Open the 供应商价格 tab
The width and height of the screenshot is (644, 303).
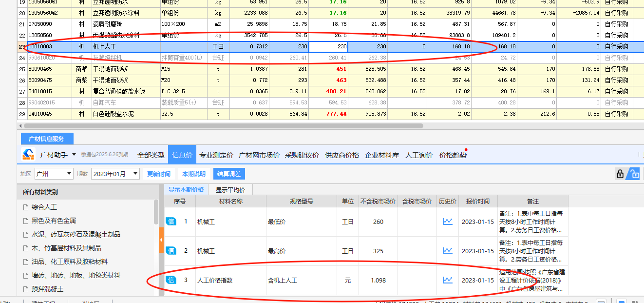(342, 155)
